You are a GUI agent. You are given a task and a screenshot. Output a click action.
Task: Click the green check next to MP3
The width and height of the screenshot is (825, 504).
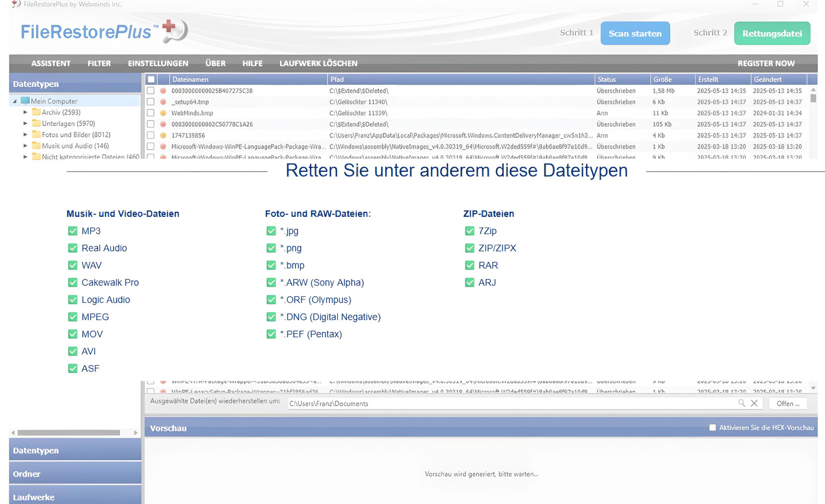coord(73,231)
